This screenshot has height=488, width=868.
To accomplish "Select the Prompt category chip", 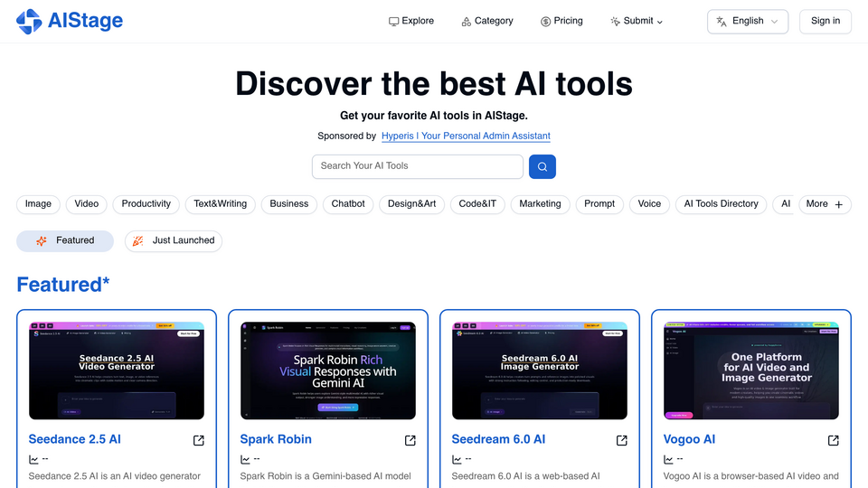I will click(x=599, y=204).
